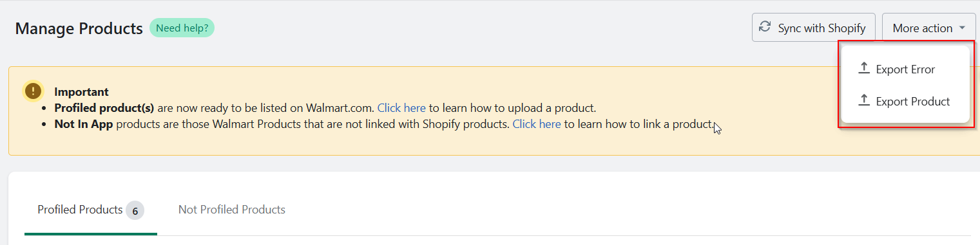Expand the More action dropdown caret
The height and width of the screenshot is (245, 980).
[x=962, y=28]
